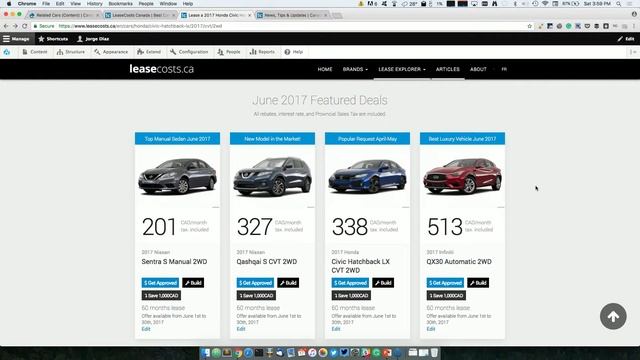Open the Appearance admin item
Viewport: 640px width, 360px height.
111,52
